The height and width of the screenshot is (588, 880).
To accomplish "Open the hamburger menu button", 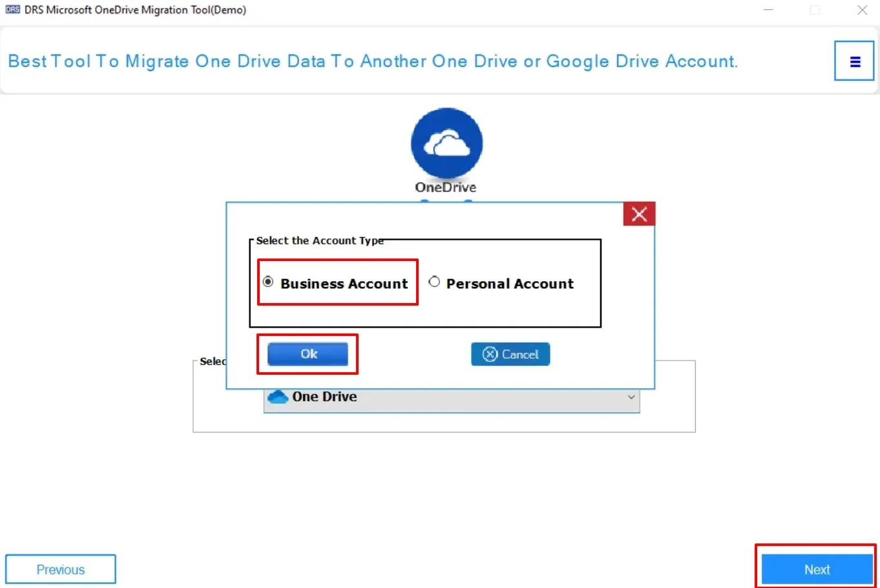I will coord(854,61).
